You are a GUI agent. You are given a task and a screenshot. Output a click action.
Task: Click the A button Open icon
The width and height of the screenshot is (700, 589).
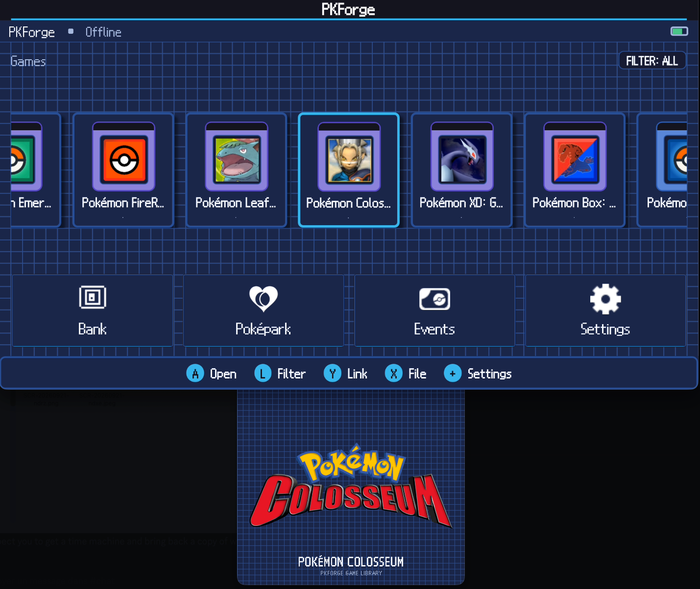coord(195,374)
